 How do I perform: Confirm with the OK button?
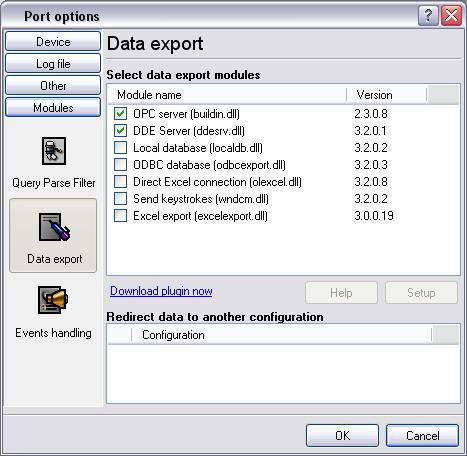tap(342, 435)
